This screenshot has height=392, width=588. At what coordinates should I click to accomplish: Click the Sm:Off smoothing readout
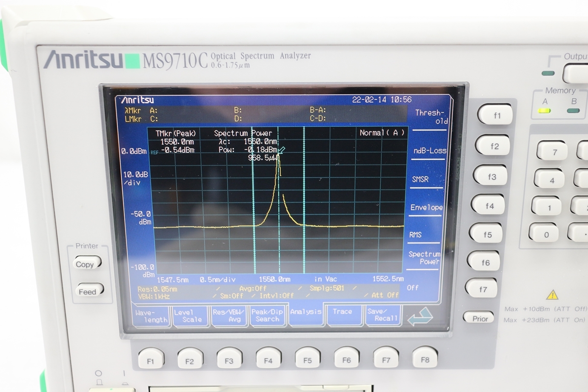(x=231, y=295)
